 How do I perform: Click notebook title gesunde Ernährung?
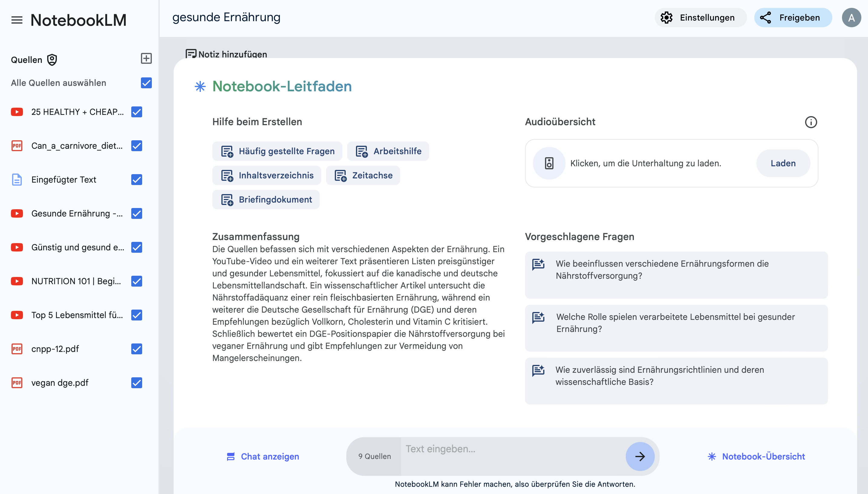coord(226,17)
